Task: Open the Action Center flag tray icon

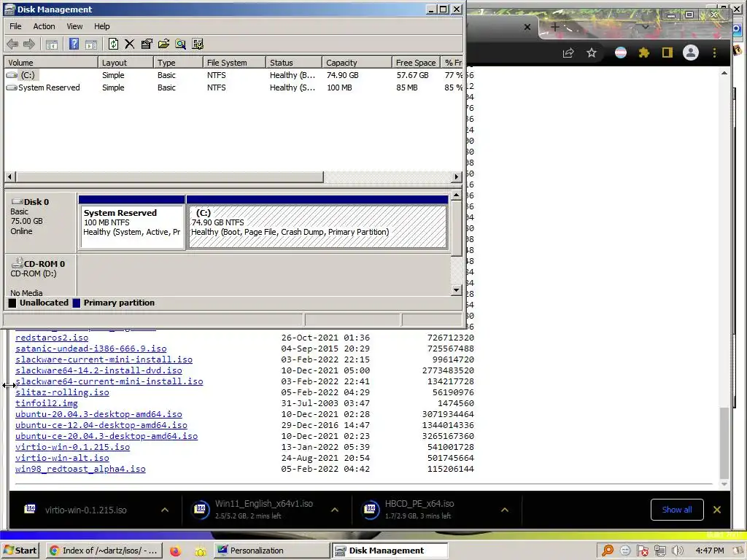Action: click(642, 551)
